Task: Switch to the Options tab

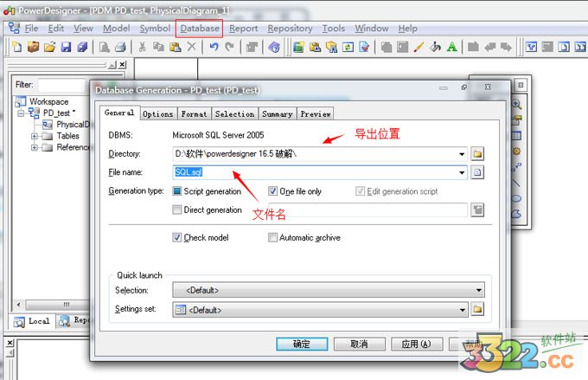Action: (158, 113)
